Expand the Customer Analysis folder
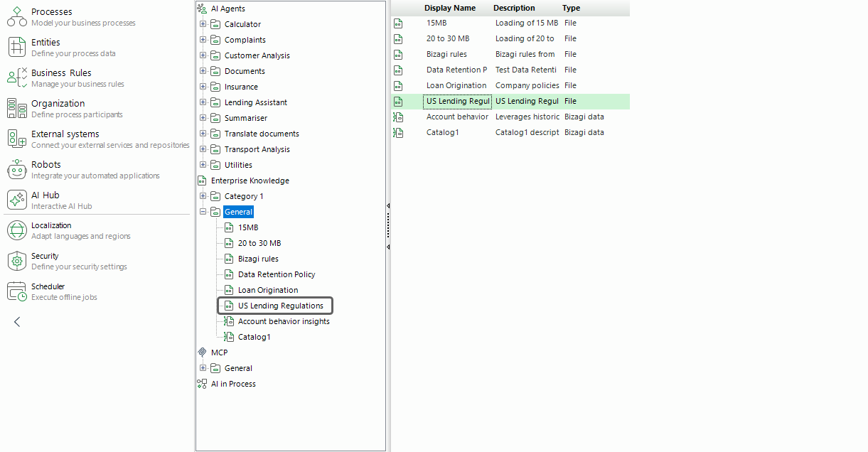 click(x=203, y=55)
